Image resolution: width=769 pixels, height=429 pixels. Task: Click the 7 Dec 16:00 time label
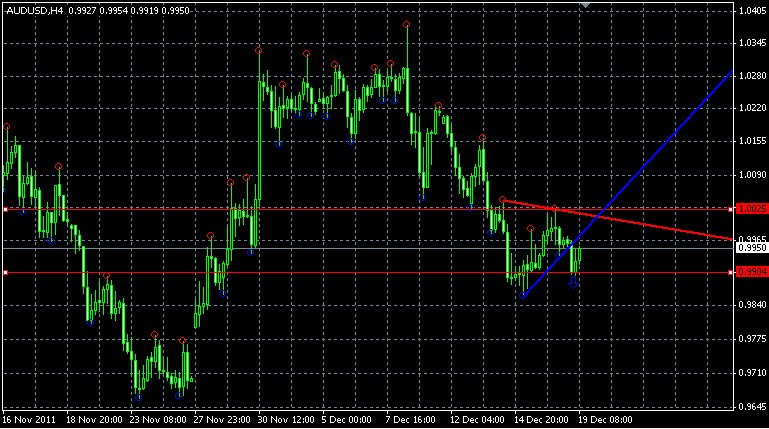pos(410,420)
